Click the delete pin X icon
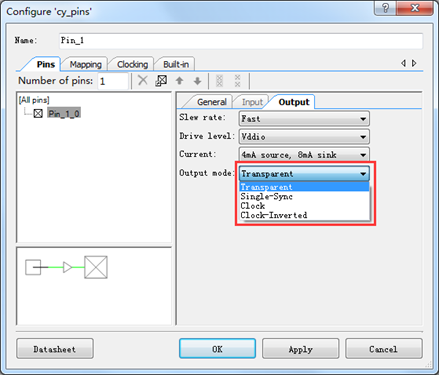439x375 pixels. pos(143,80)
